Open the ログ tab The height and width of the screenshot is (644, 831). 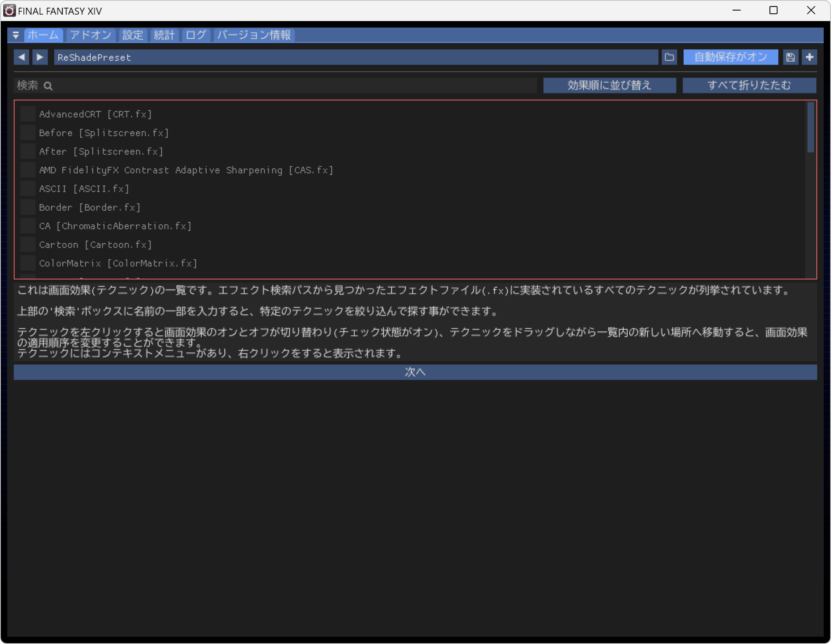[x=196, y=35]
